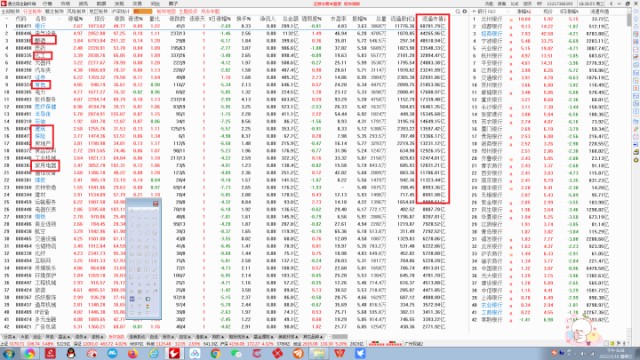Open the search magnifier above the table
Screen dimensions: 640x360
pos(458,11)
